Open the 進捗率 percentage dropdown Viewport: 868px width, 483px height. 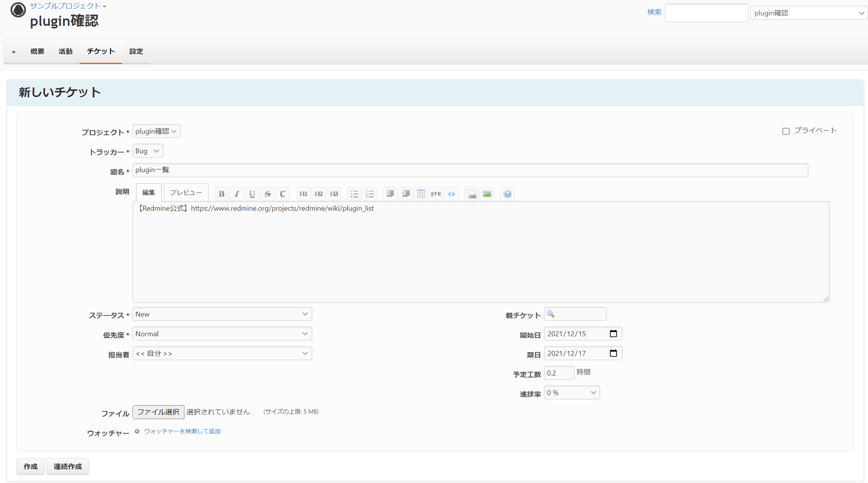[571, 393]
